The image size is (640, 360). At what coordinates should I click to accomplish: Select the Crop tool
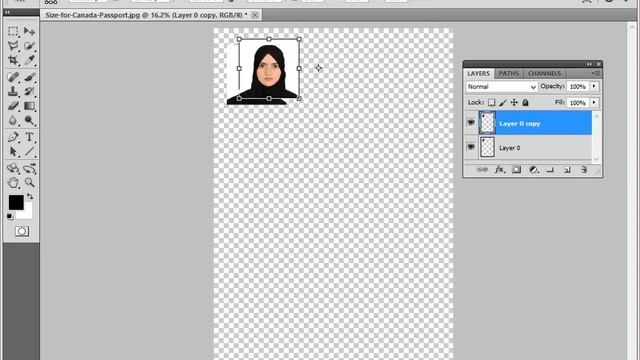pyautogui.click(x=13, y=60)
